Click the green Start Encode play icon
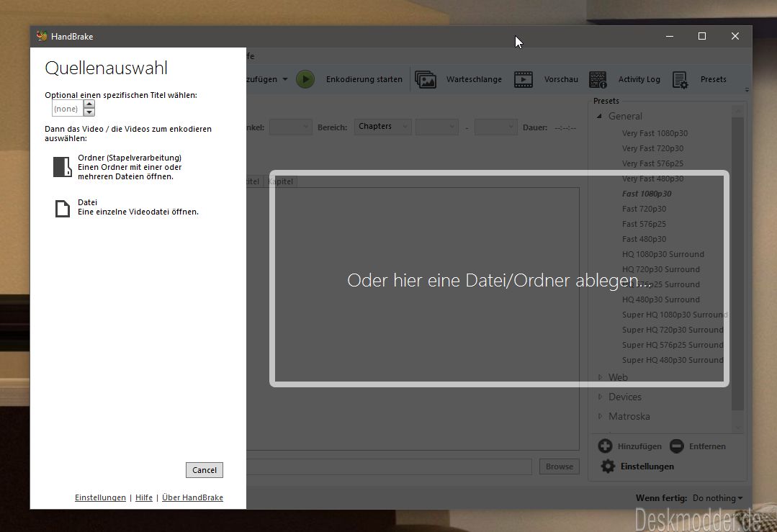This screenshot has width=777, height=532. (x=305, y=79)
